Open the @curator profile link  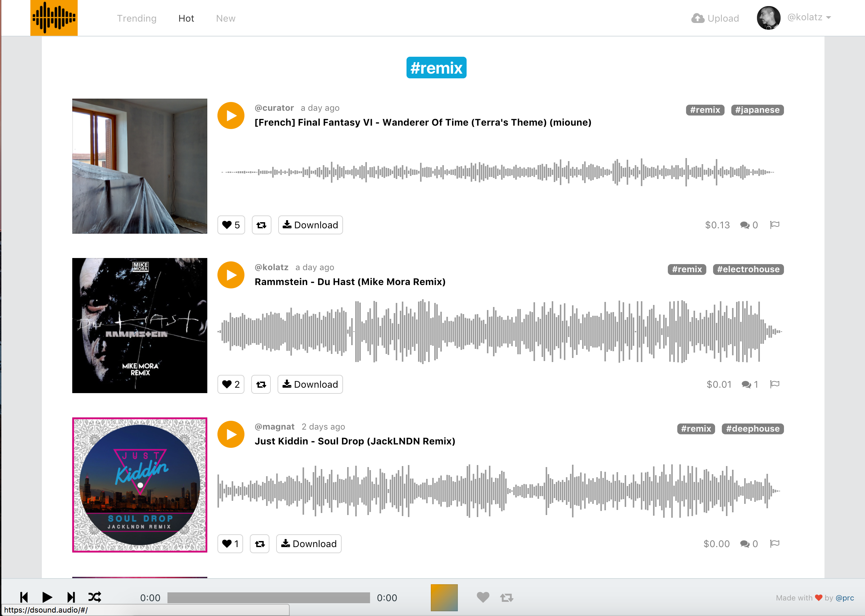coord(274,108)
